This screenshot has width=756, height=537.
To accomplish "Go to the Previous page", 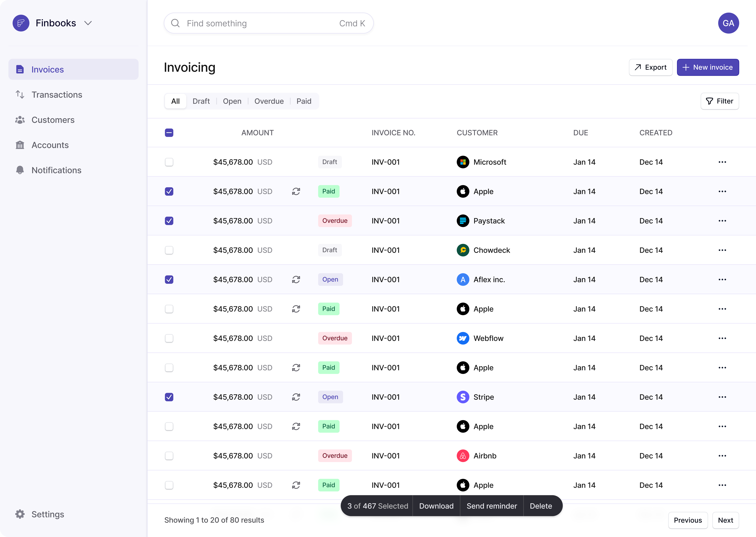I will pyautogui.click(x=687, y=520).
